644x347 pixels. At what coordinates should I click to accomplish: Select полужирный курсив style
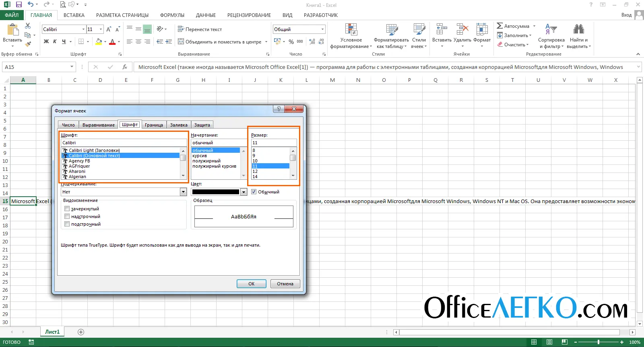point(214,166)
